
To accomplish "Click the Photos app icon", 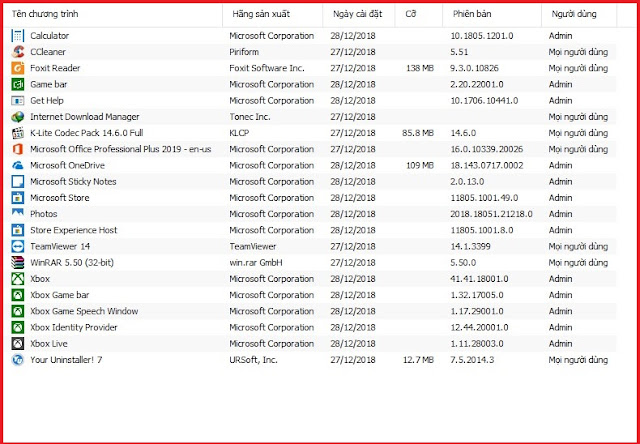I will (18, 214).
